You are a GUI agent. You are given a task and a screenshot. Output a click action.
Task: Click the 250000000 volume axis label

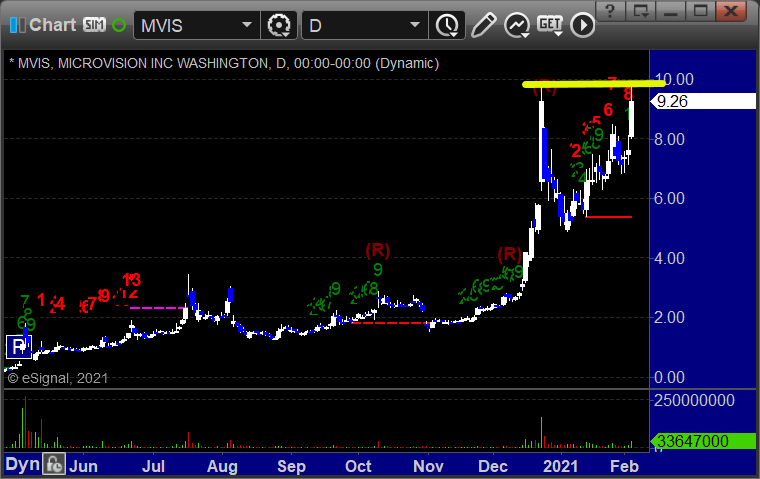[x=694, y=400]
